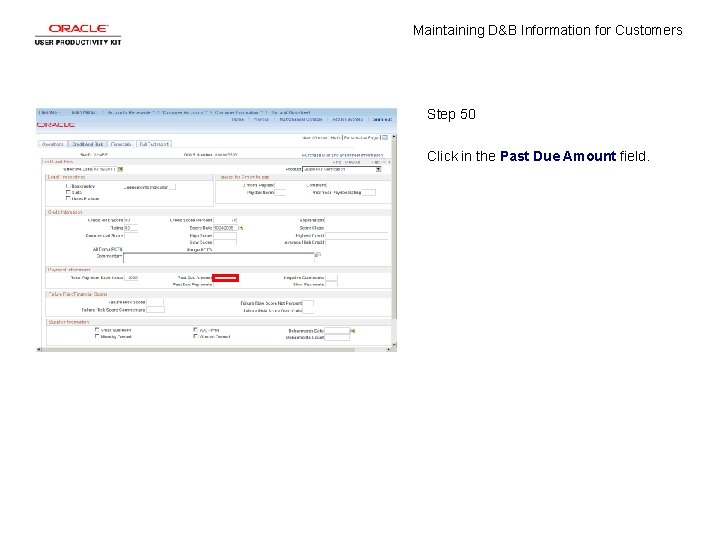Toggle the 8(A) Firm checkbox
Viewport: 720px width, 540px height.
pos(196,330)
